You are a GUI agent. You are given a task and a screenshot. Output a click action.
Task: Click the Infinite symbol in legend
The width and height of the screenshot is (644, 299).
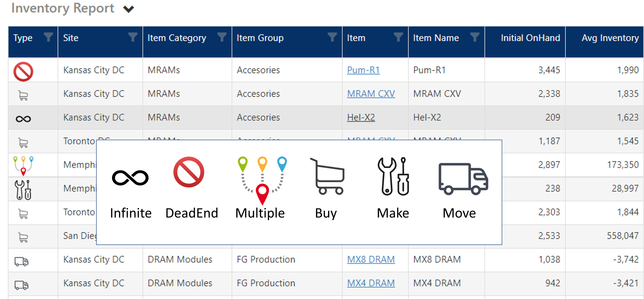130,178
